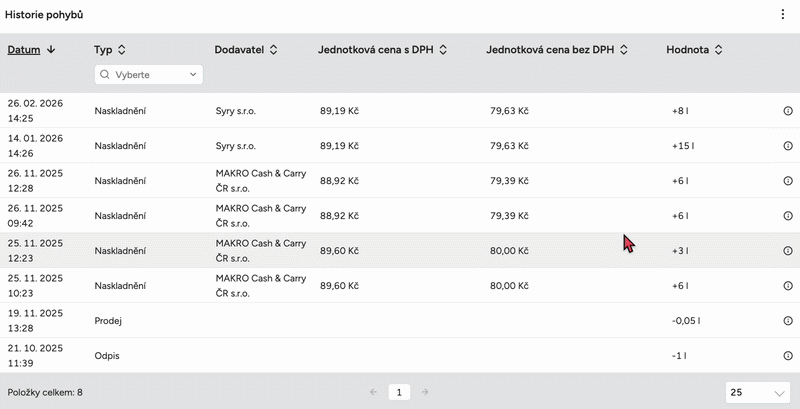
Task: Click info icon on the Prodej row
Action: tap(787, 321)
